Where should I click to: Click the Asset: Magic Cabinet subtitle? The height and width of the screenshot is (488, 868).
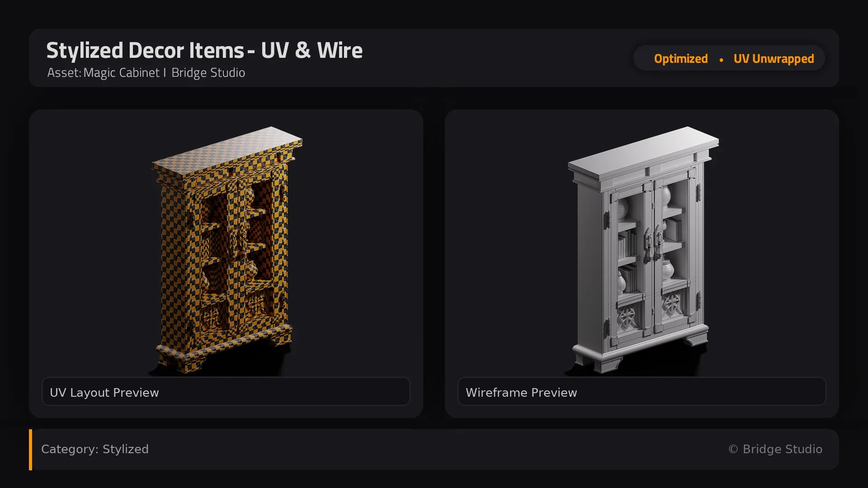tap(103, 73)
